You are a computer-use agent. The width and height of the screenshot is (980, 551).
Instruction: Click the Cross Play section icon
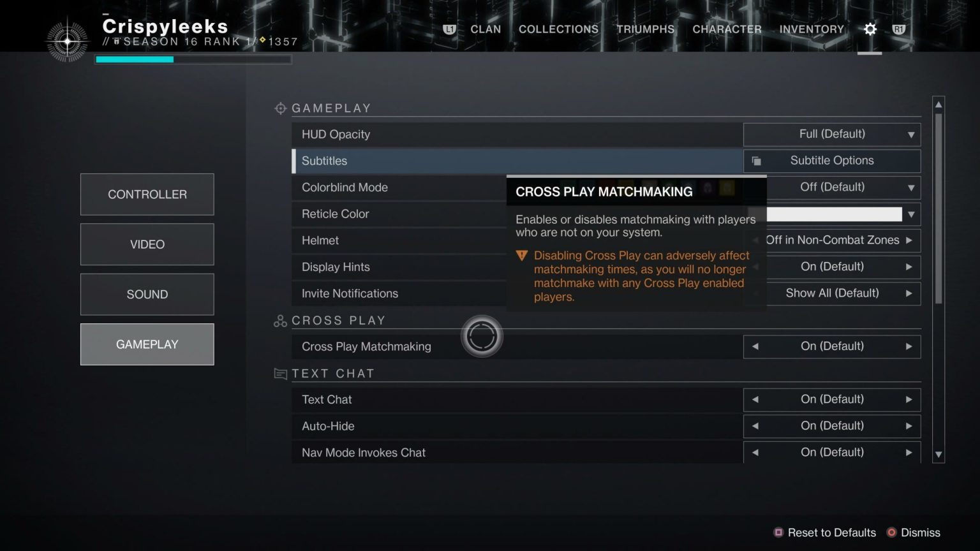[x=280, y=321]
